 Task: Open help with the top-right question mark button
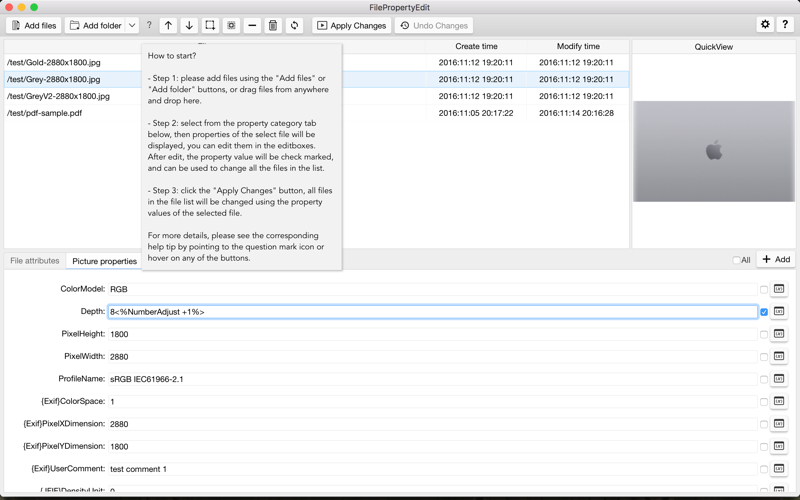coord(785,24)
